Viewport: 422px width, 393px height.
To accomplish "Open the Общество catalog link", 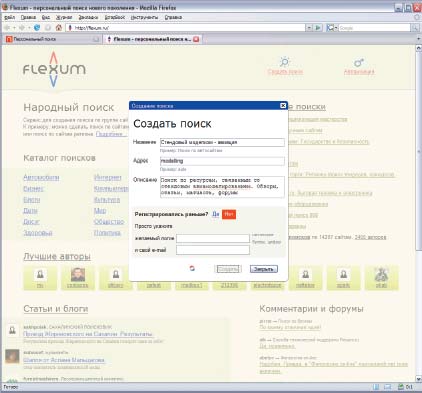I will (109, 222).
